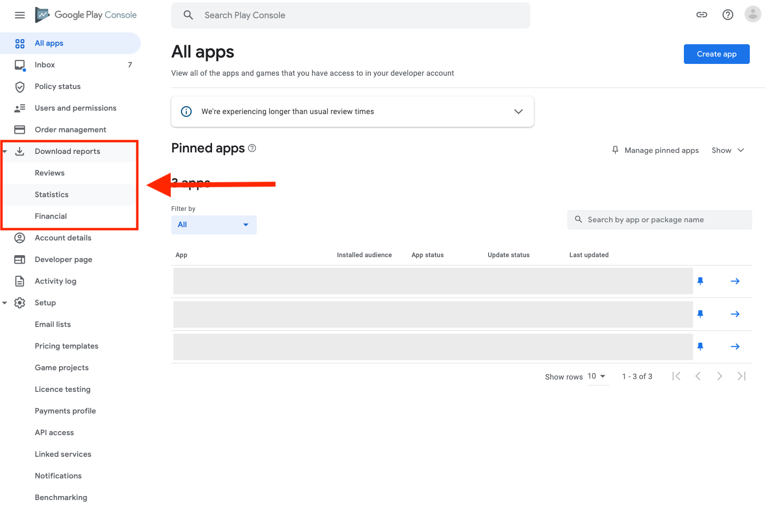Open the Statistics reports link

[52, 195]
